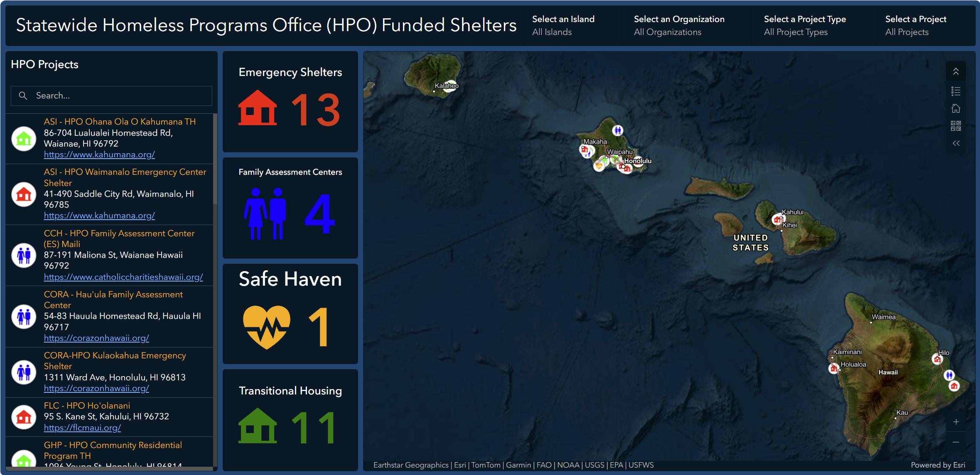Click the HPO Projects list scrollbar
The width and height of the screenshot is (980, 475).
(x=215, y=291)
